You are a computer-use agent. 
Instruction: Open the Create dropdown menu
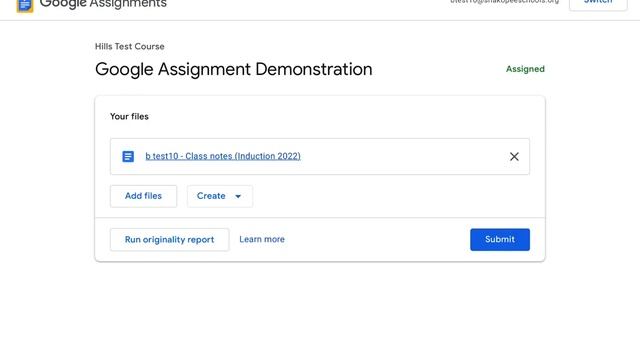(x=220, y=196)
